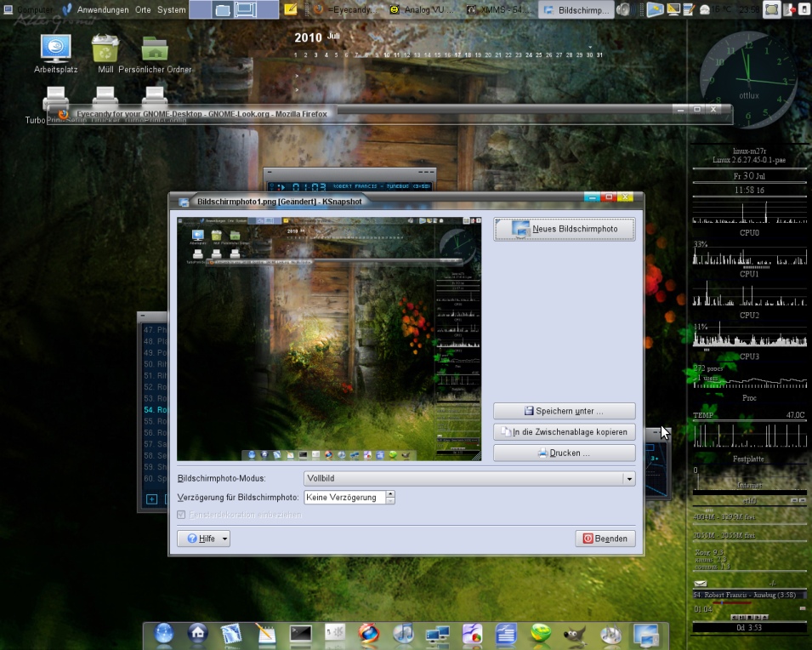Click the panel clock showing 23:58
812x650 pixels.
click(x=749, y=9)
